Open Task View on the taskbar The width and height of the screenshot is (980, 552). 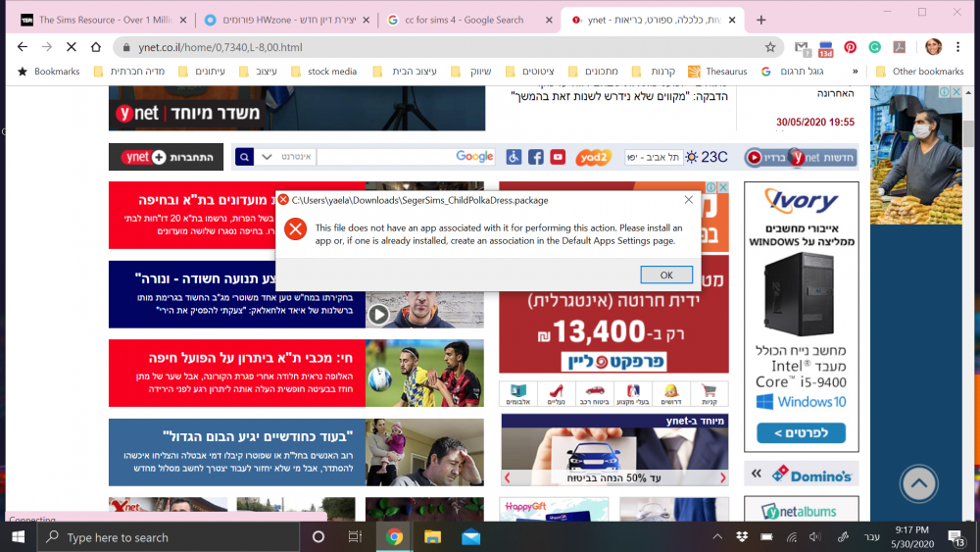pos(355,537)
